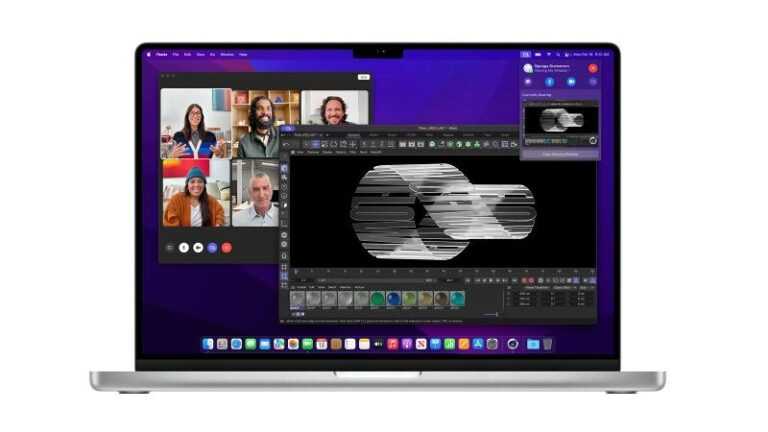Open Safari from the Dock
This screenshot has width=768, height=432.
click(x=237, y=344)
